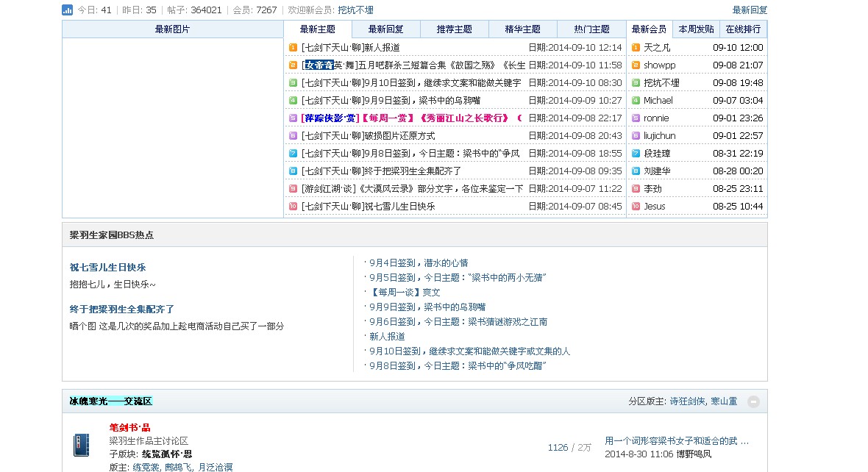Viewport: 868px width, 472px height.
Task: Click the rank 4 icon beside member Michael
Action: [x=636, y=100]
